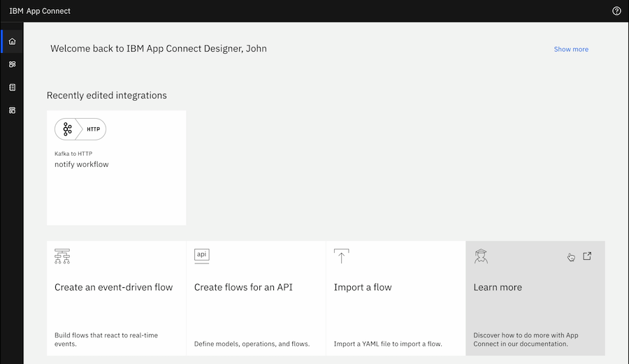Click the graduate Learn more icon
629x364 pixels.
coord(481,256)
